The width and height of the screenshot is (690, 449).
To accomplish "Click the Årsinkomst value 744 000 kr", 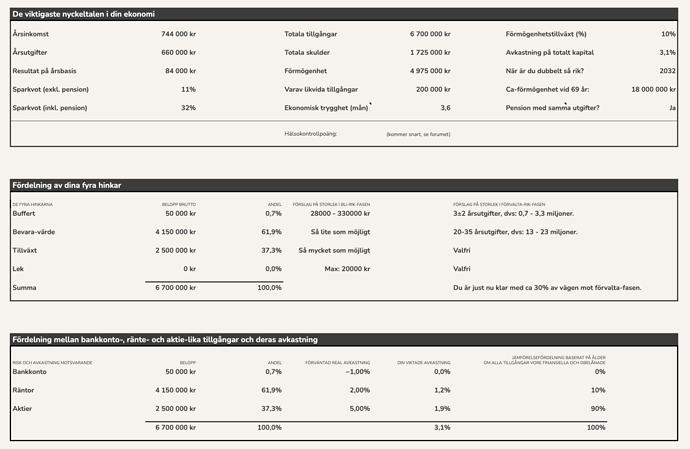I will point(178,34).
